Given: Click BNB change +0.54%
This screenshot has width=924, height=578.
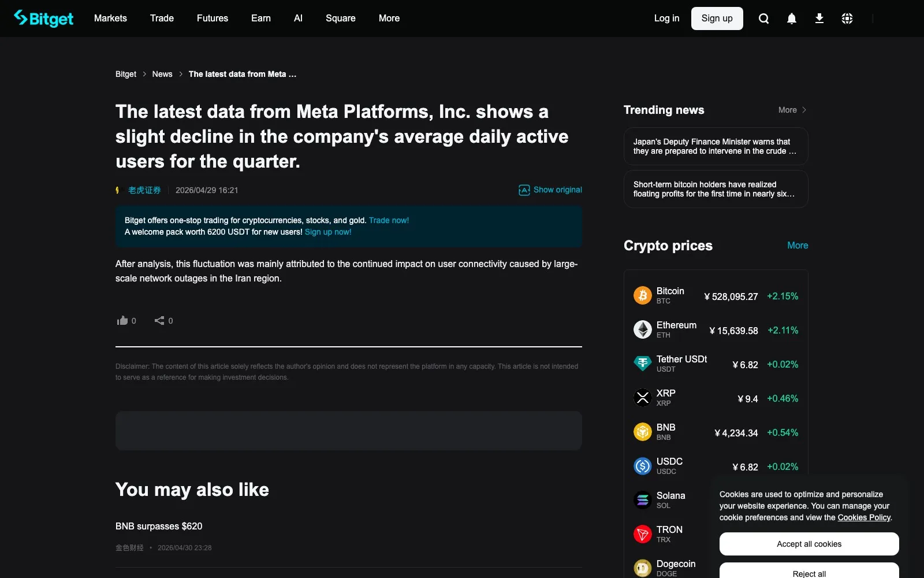Looking at the screenshot, I should (783, 432).
